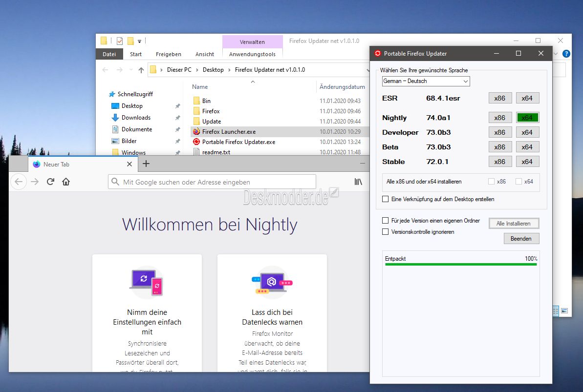Expand breadcrumb chevron after Dieser PC
This screenshot has height=392, width=583.
click(x=197, y=70)
